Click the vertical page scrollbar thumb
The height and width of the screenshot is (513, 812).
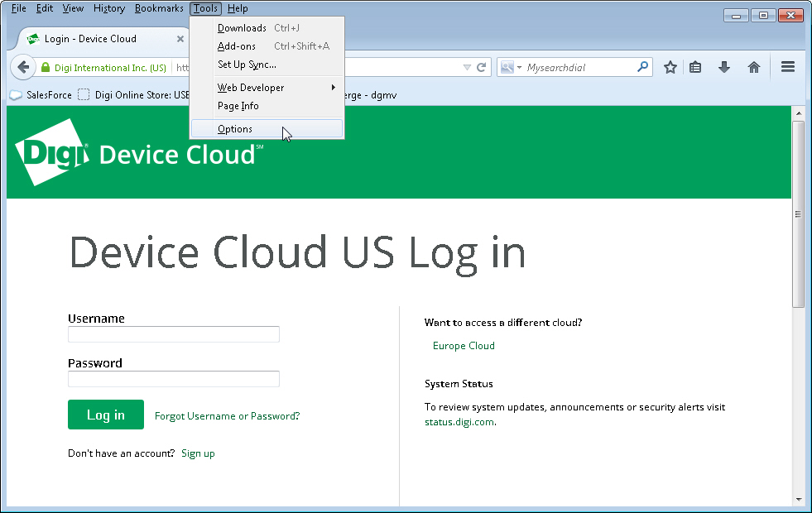click(798, 213)
